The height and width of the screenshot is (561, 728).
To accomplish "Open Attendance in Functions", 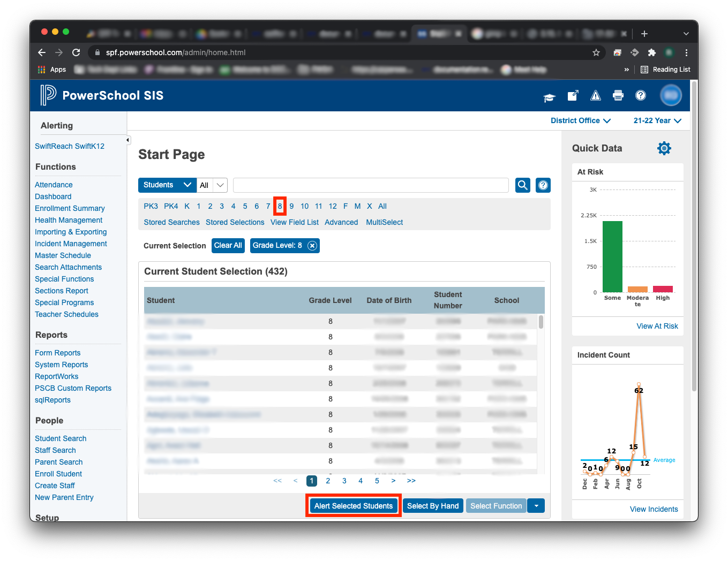I will [x=54, y=185].
